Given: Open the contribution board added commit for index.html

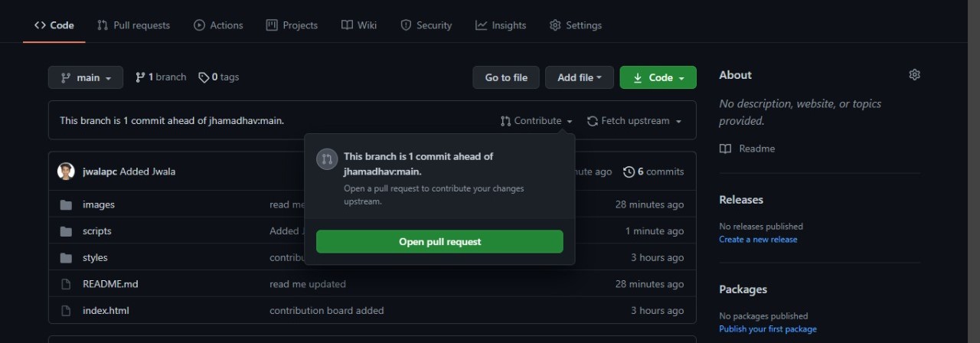Looking at the screenshot, I should point(327,310).
